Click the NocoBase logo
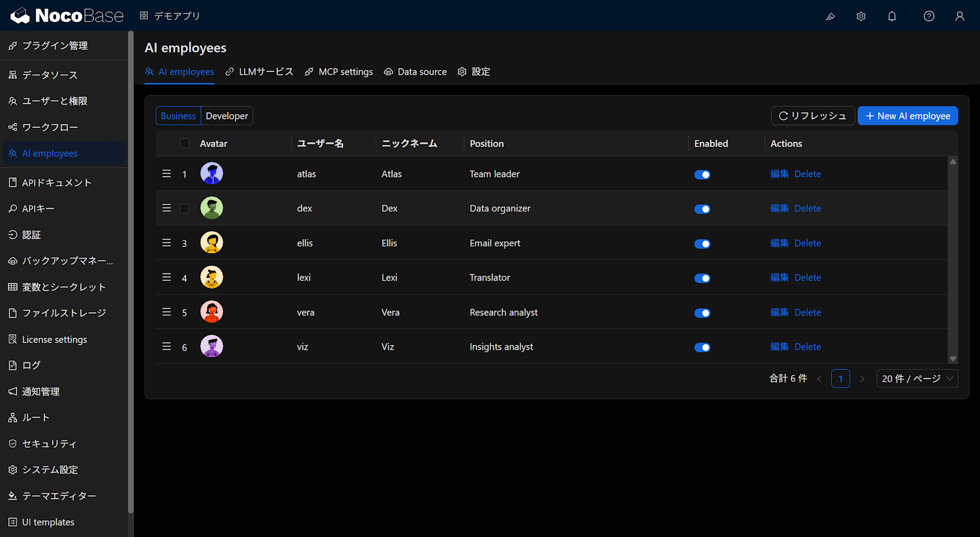Screen dimensions: 980x537 (67, 16)
